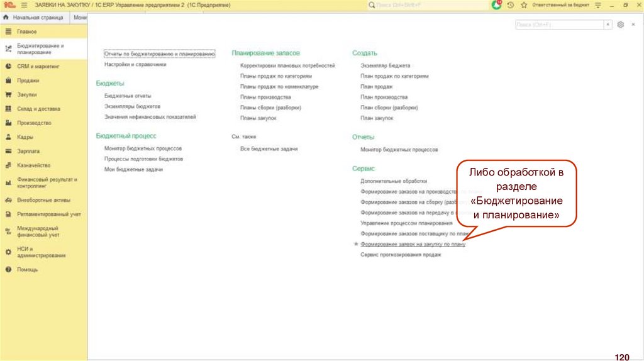644x361 pixels.
Task: Clear the section search field with x
Action: click(x=608, y=25)
